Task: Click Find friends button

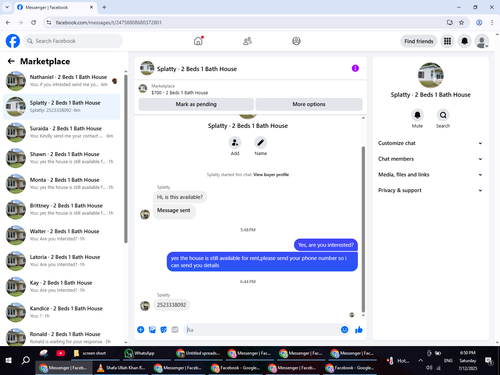Action: [419, 41]
